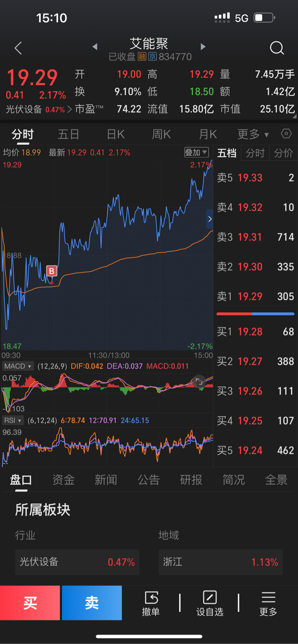The width and height of the screenshot is (298, 644).
Task: Tap the back arrow icon
Action: click(x=18, y=48)
